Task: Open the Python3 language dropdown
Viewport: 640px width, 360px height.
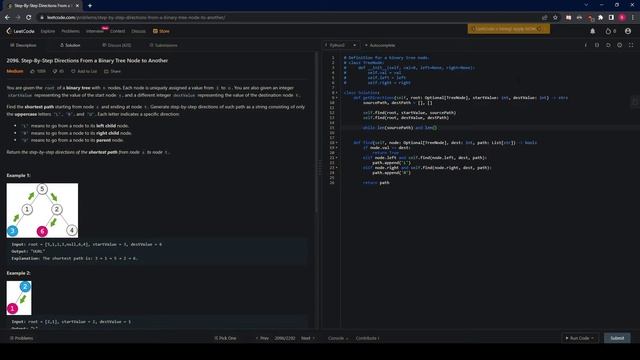Action: 341,45
